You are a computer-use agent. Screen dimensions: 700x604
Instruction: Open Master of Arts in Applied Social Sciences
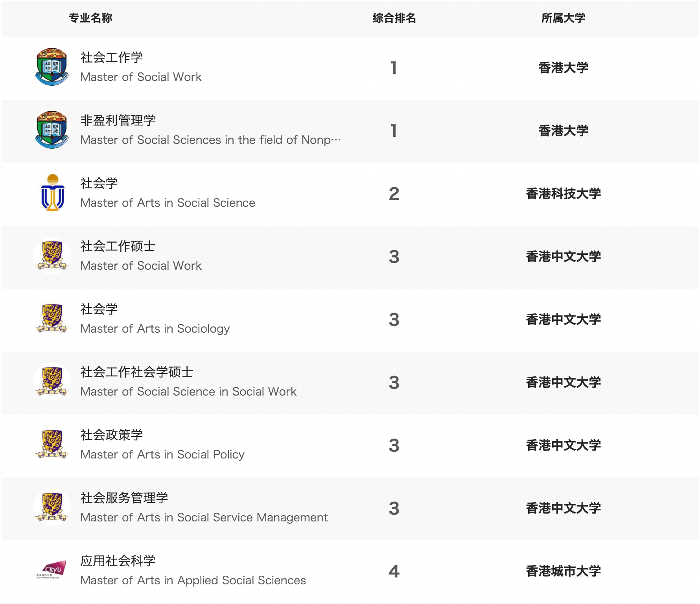click(x=193, y=580)
